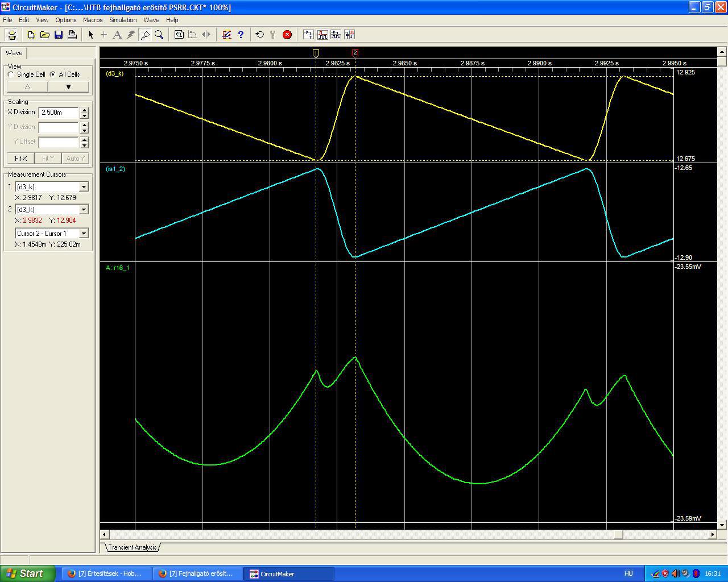728x582 pixels.
Task: Click the Fit X button
Action: [20, 159]
